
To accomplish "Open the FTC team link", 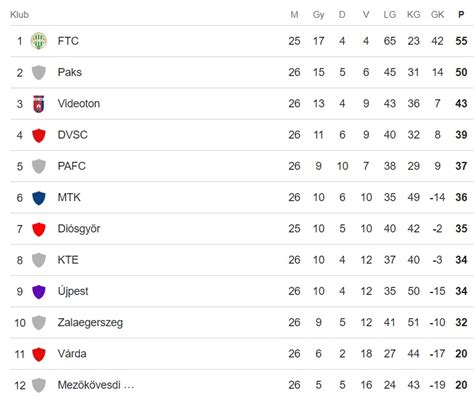I will pyautogui.click(x=68, y=41).
